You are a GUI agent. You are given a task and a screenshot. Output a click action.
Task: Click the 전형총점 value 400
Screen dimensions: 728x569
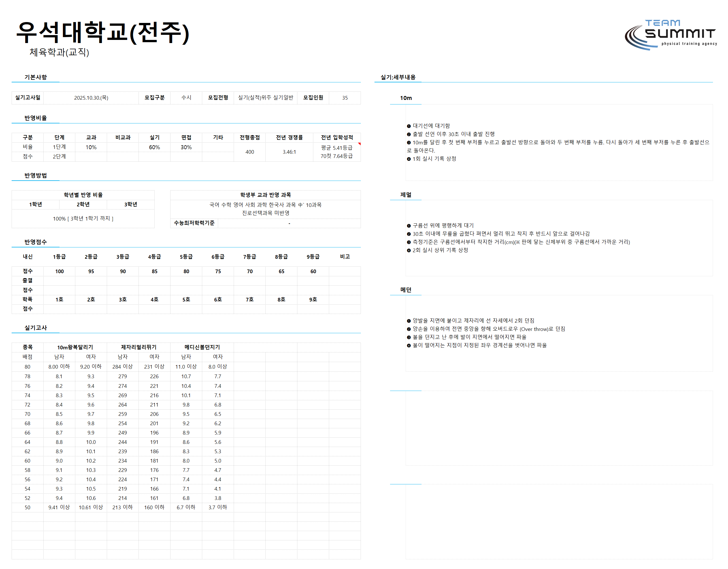pos(250,152)
